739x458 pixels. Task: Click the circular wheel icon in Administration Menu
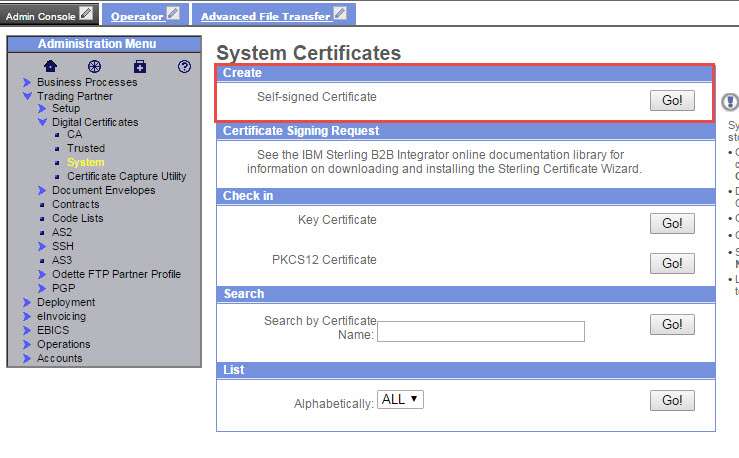(x=95, y=67)
